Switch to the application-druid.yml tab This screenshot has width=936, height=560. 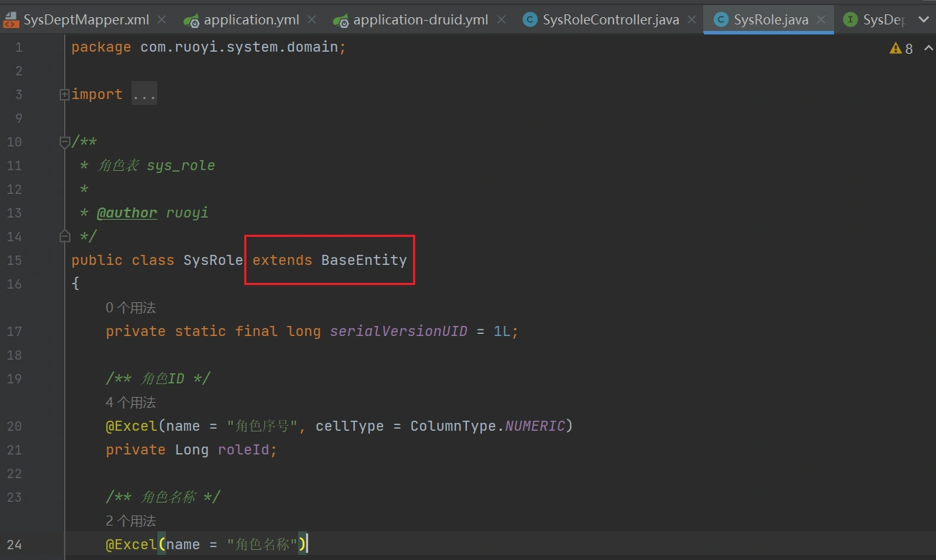click(420, 20)
